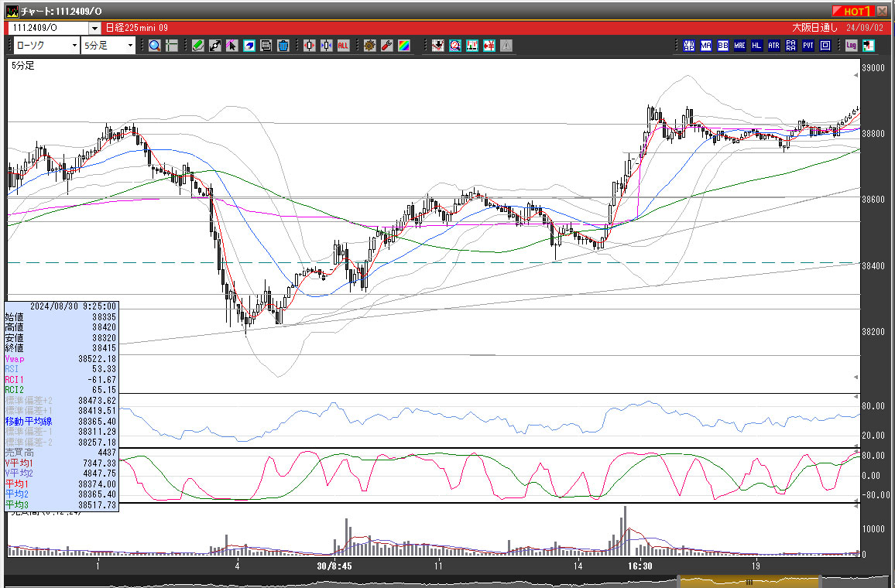Click the orange range thumb in the bottom navigator

pos(749,582)
